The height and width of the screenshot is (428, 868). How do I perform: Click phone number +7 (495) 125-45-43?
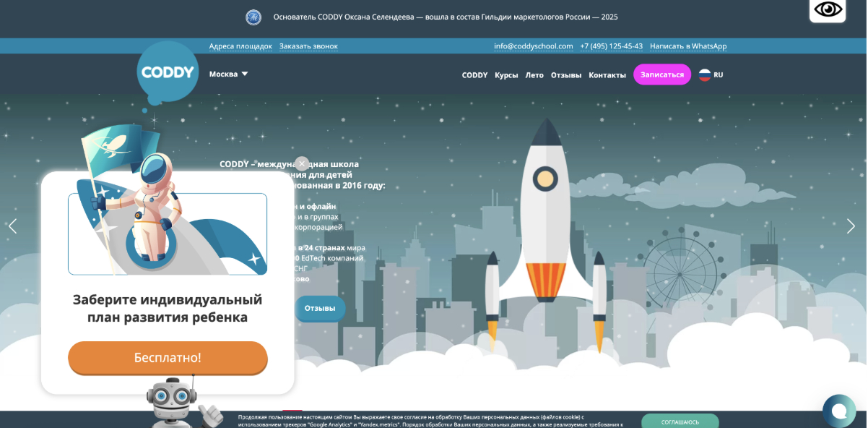tap(611, 46)
